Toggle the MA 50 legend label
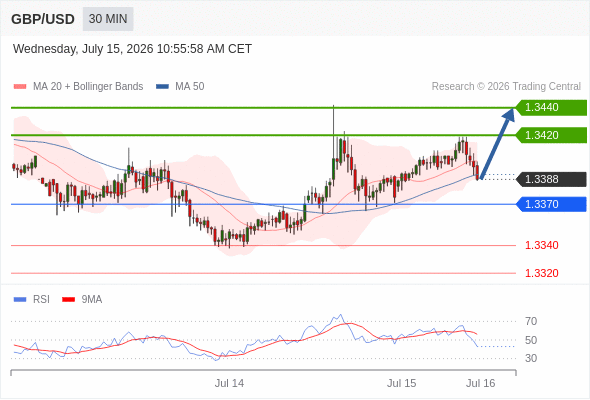The width and height of the screenshot is (590, 400). point(190,87)
